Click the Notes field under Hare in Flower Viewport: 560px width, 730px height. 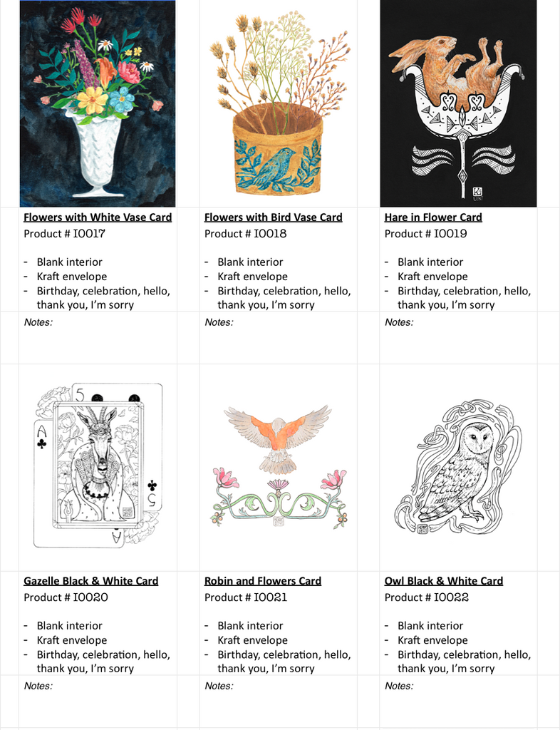coord(458,337)
